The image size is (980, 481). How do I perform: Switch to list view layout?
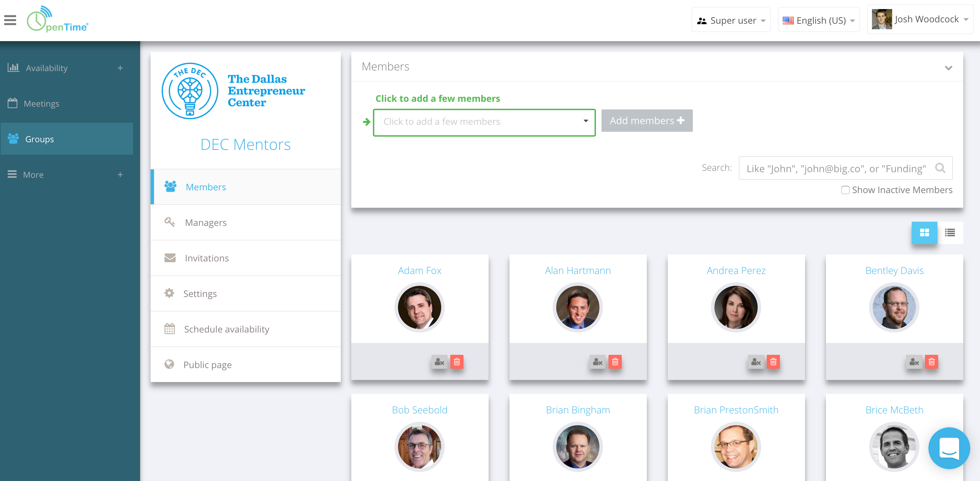pos(950,232)
